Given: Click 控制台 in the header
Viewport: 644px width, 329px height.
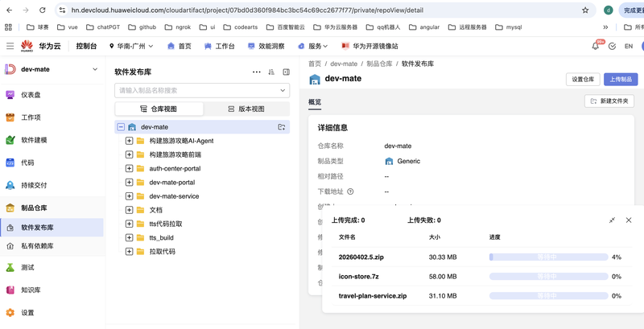Looking at the screenshot, I should pos(86,47).
